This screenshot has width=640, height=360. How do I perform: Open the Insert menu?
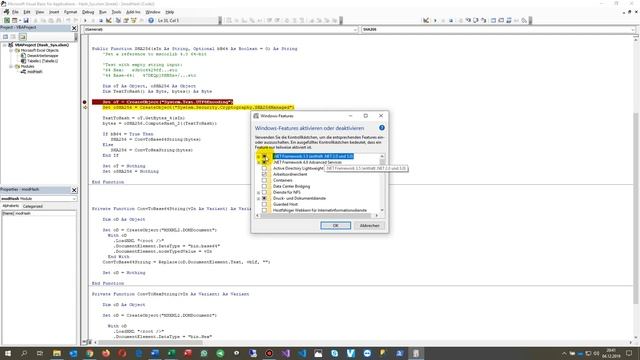pyautogui.click(x=54, y=12)
